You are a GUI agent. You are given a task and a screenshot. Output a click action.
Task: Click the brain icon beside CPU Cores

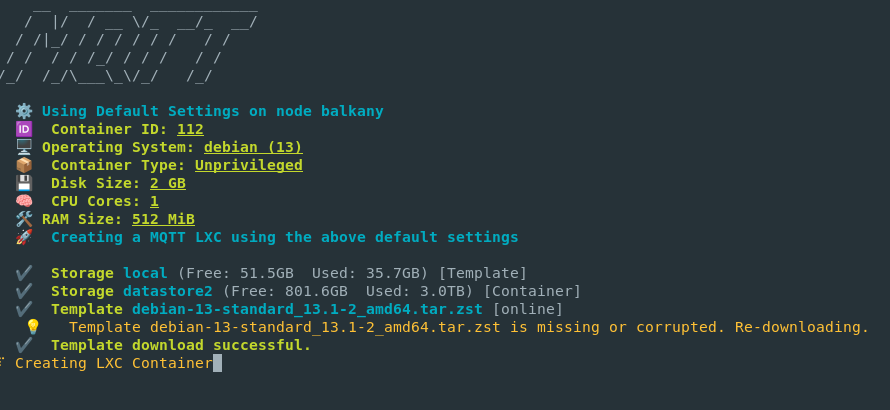pos(24,201)
